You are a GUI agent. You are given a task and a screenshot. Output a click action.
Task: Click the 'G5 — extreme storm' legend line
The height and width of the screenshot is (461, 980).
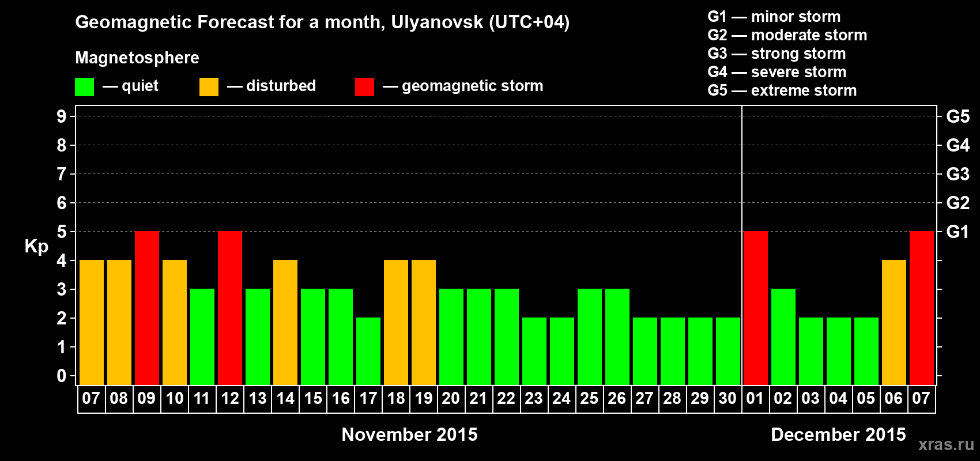point(782,90)
